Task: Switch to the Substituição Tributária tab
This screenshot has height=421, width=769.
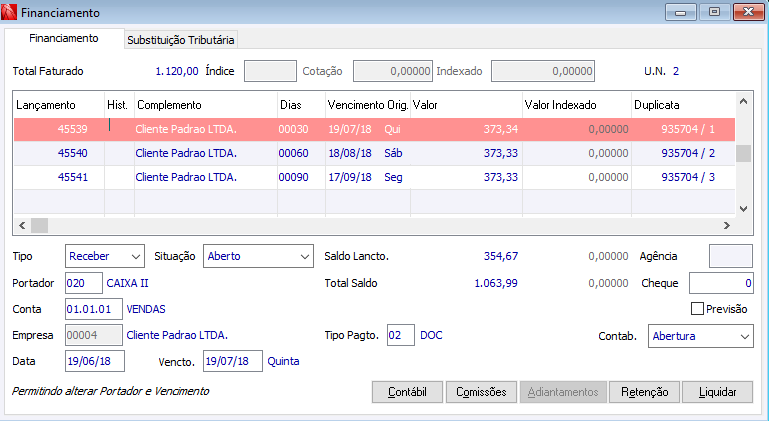Action: pos(180,40)
